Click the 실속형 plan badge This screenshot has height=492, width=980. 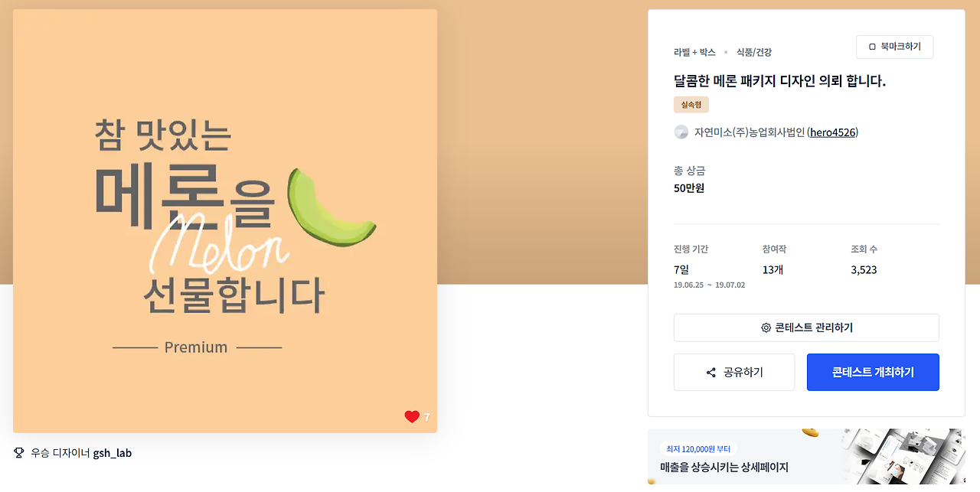(x=691, y=105)
